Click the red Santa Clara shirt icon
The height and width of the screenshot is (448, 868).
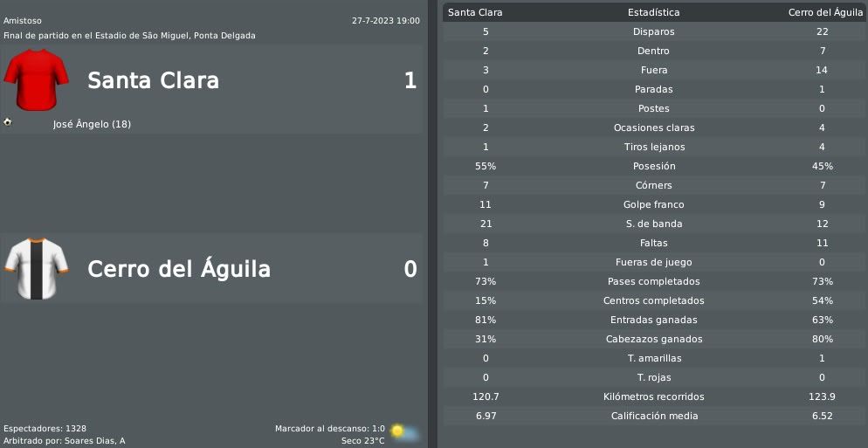pos(36,79)
